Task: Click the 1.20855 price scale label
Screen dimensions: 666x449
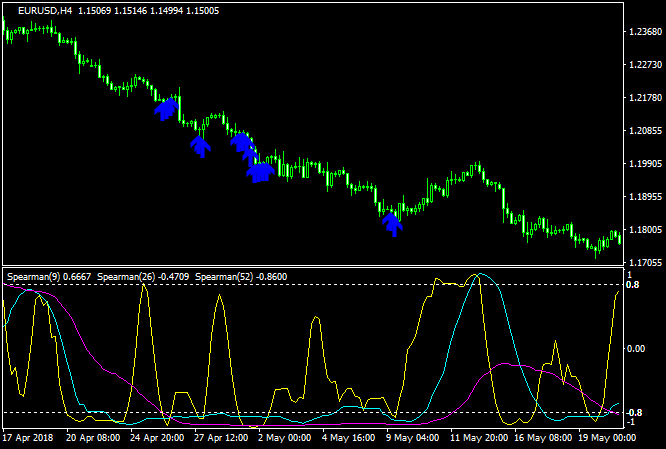Action: pyautogui.click(x=644, y=131)
